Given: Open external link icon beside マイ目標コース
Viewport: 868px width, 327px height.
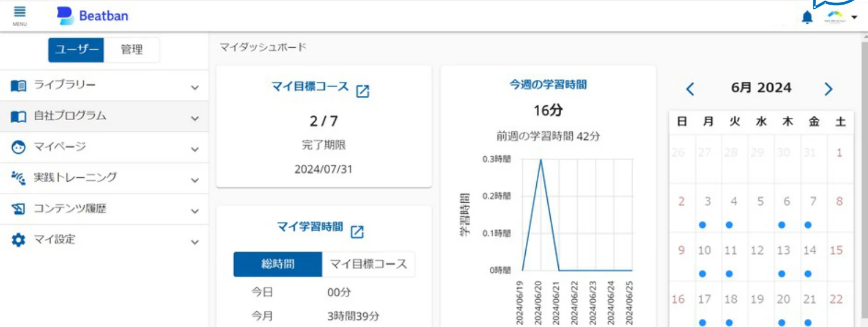Looking at the screenshot, I should click(x=363, y=91).
